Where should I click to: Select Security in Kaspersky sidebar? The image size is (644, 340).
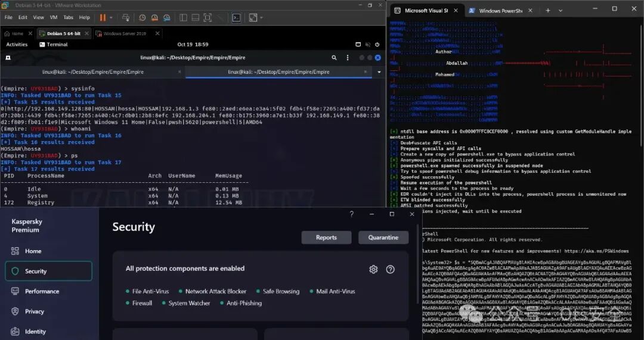coord(48,271)
